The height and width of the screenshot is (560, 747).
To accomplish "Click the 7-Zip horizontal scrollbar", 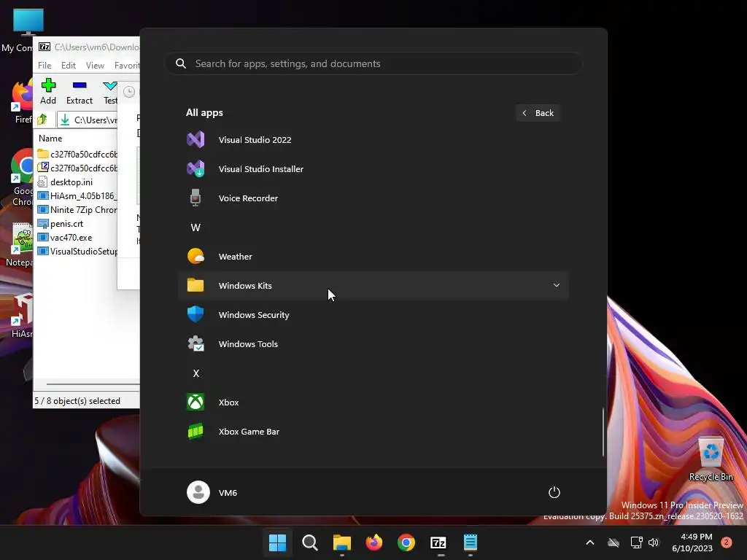I will tap(93, 384).
